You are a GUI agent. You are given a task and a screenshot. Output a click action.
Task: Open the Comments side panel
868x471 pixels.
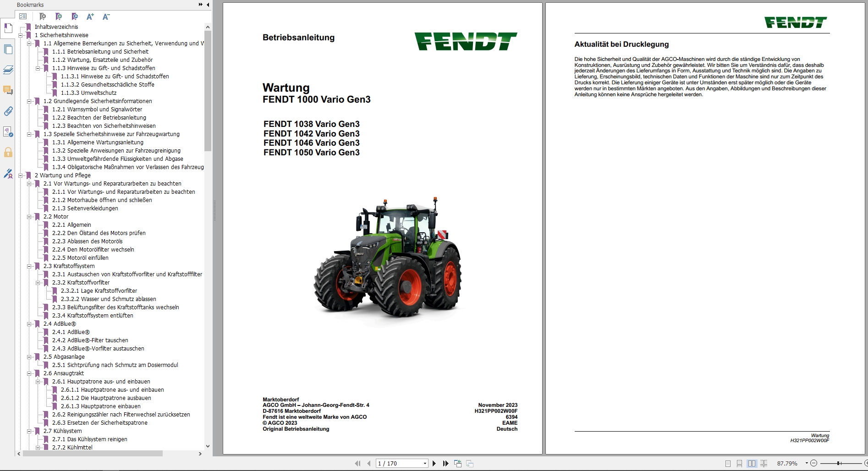(8, 90)
